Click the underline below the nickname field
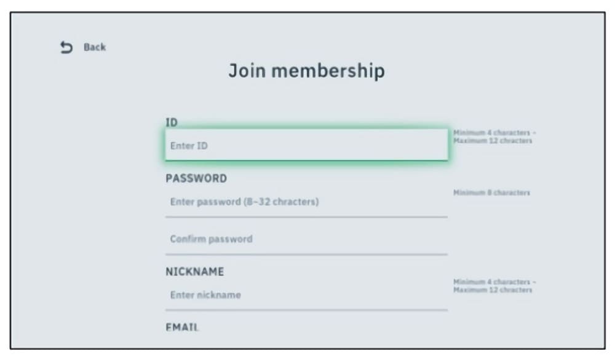Viewport: 615px width, 364px height. tap(306, 310)
